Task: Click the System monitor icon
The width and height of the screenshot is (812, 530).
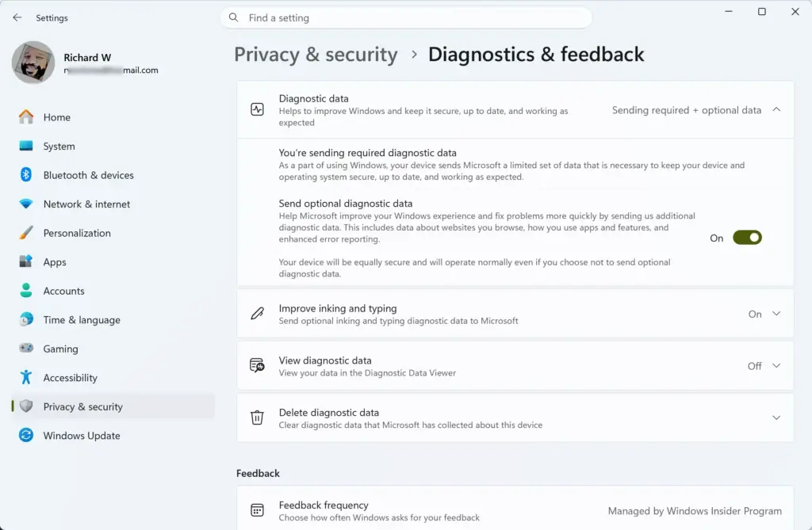Action: pos(26,146)
